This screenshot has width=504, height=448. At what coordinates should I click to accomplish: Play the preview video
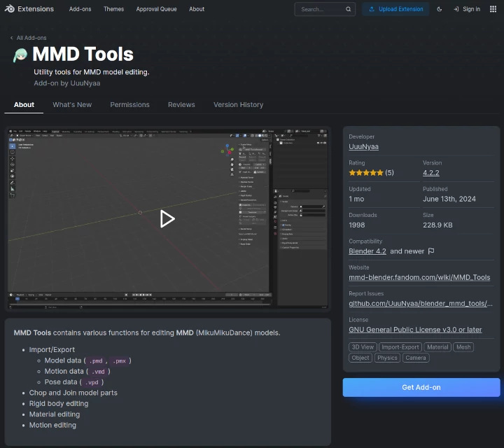(167, 219)
